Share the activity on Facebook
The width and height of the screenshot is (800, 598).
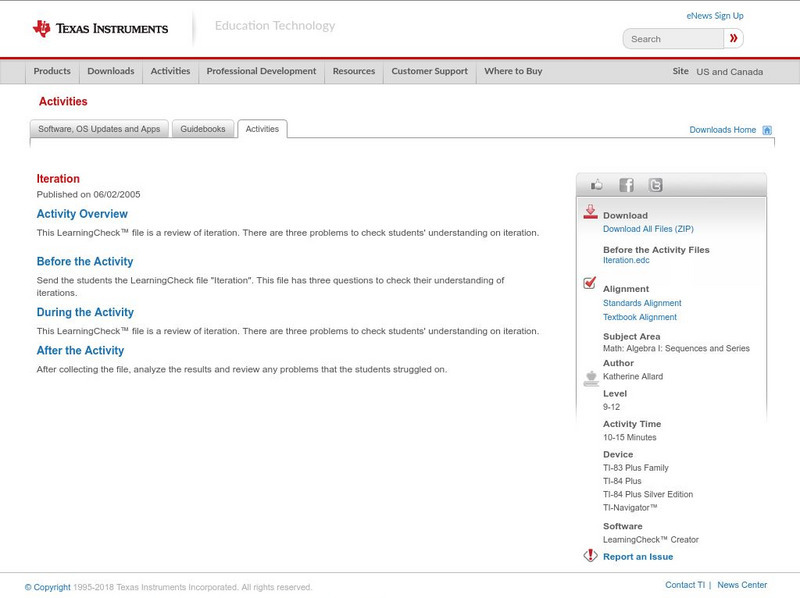(627, 185)
